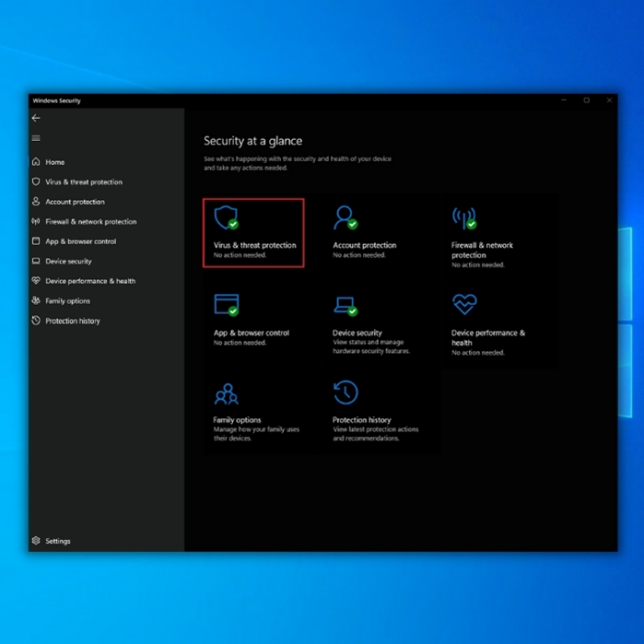Click the Settings gear icon

[x=36, y=541]
